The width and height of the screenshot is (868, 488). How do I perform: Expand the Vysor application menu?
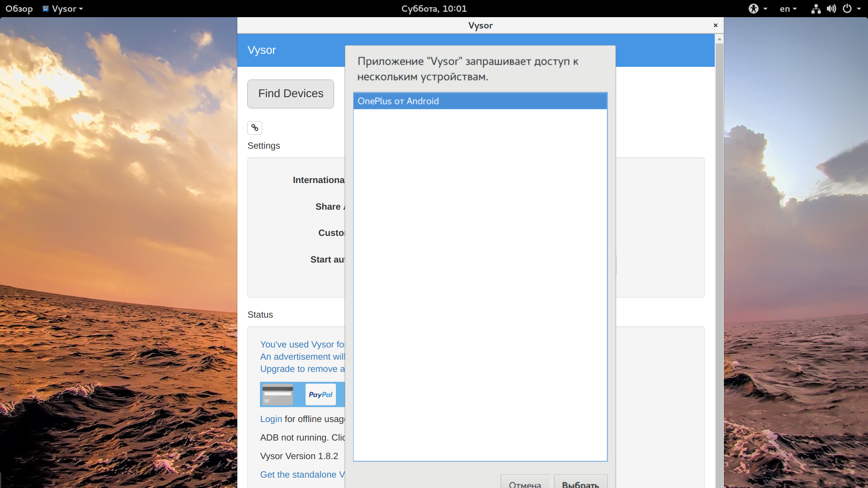pyautogui.click(x=63, y=9)
